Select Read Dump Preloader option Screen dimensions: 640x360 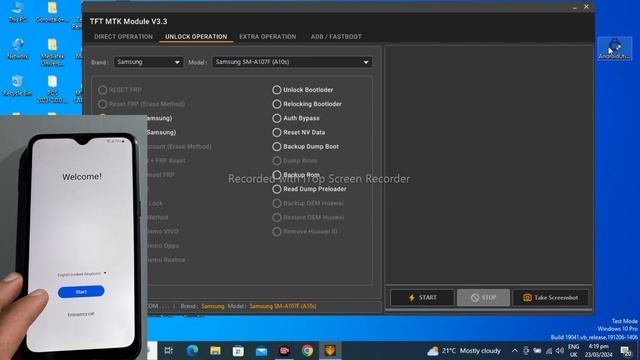(309, 189)
